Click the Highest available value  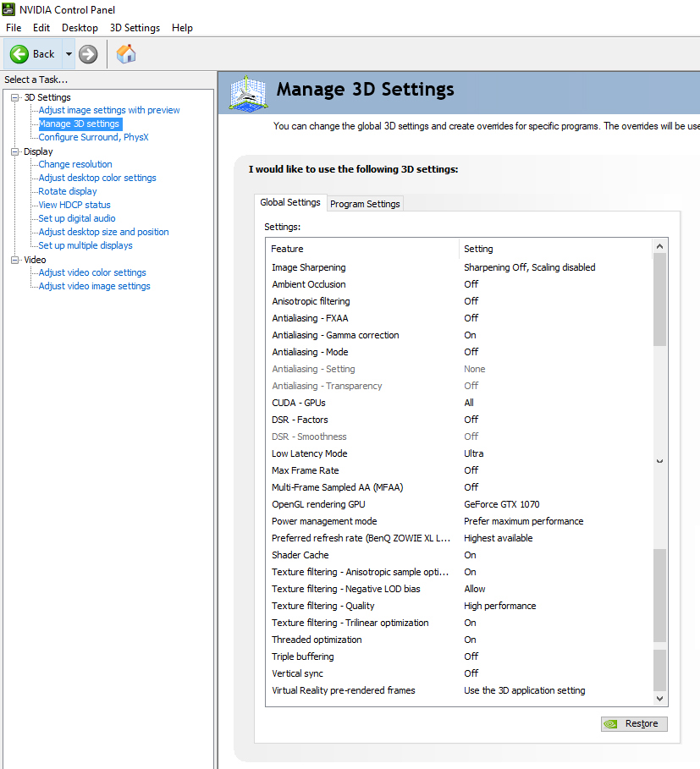[499, 539]
